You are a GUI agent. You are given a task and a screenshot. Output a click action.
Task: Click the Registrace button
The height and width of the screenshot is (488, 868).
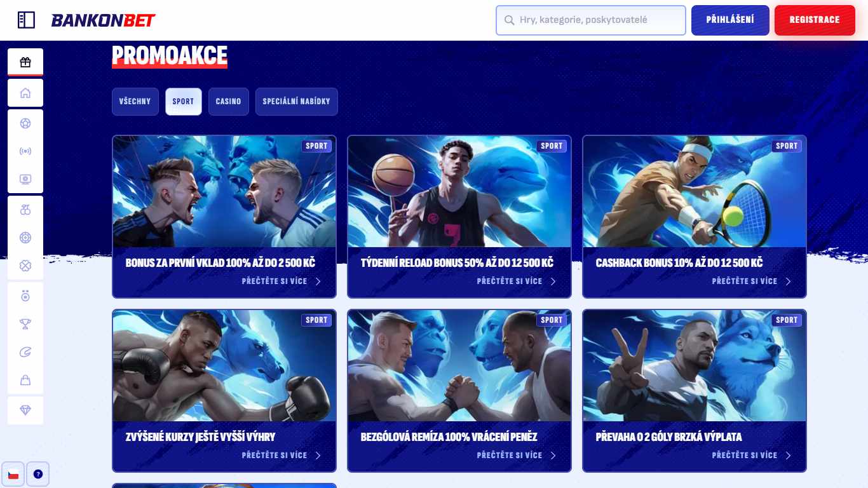coord(815,20)
